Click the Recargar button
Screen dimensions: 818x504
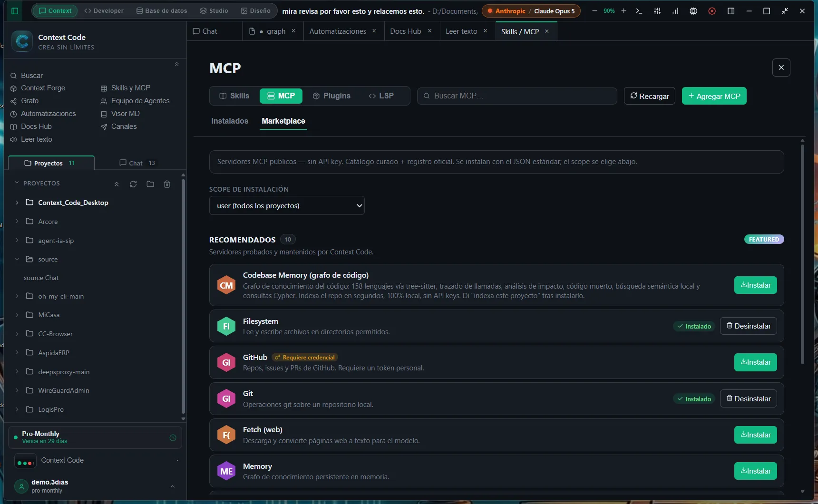(650, 96)
